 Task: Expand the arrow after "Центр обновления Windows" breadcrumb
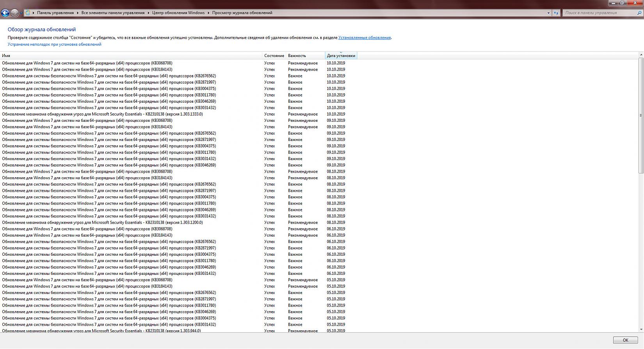tap(208, 13)
